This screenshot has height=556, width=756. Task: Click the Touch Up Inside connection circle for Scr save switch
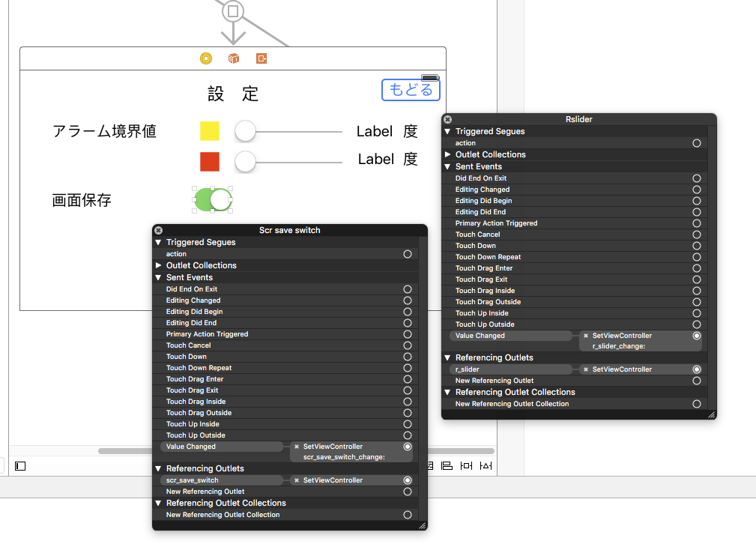[x=407, y=423]
